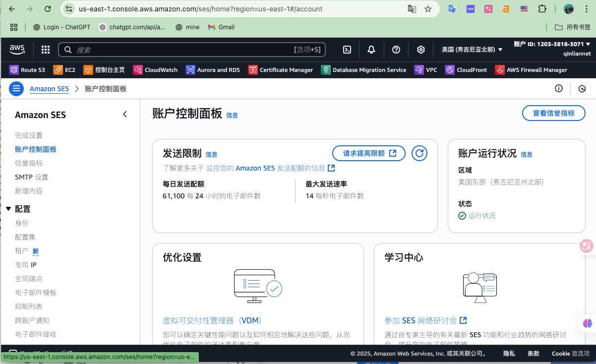This screenshot has height=364, width=596.
Task: Toggle the blue hamburger navigation menu
Action: 16,89
